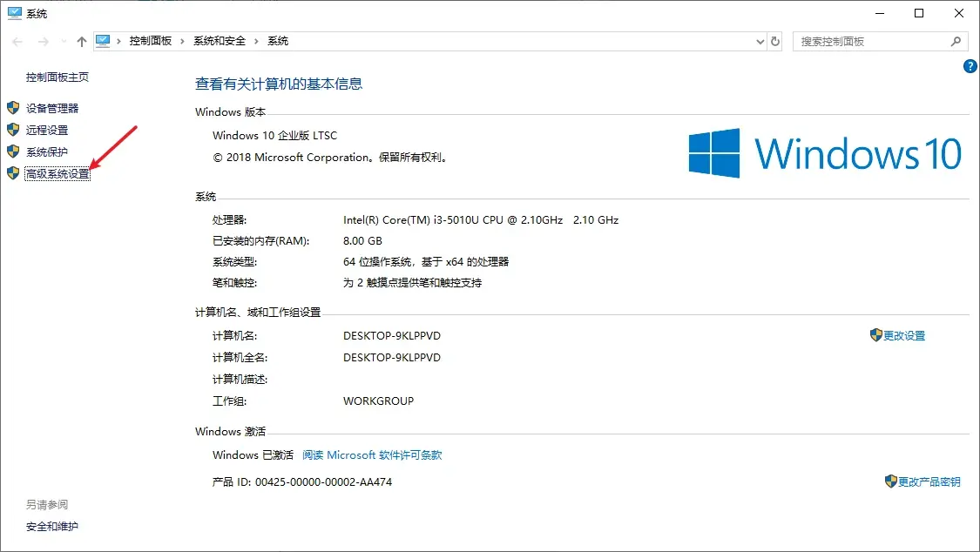
Task: Click 更改设置 link
Action: [x=904, y=336]
